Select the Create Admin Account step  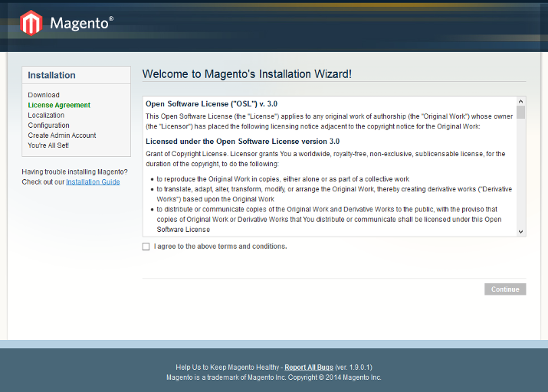(x=62, y=136)
